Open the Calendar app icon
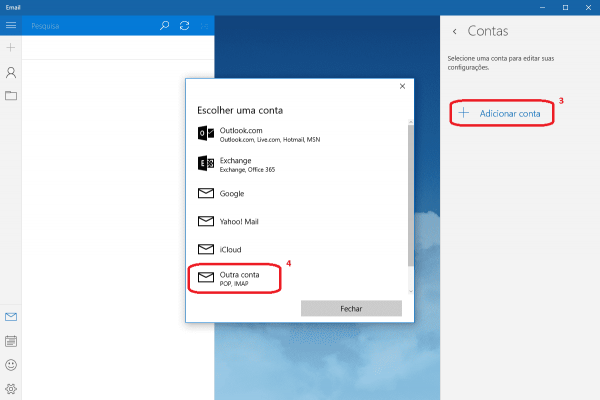The width and height of the screenshot is (600, 400). coord(11,341)
